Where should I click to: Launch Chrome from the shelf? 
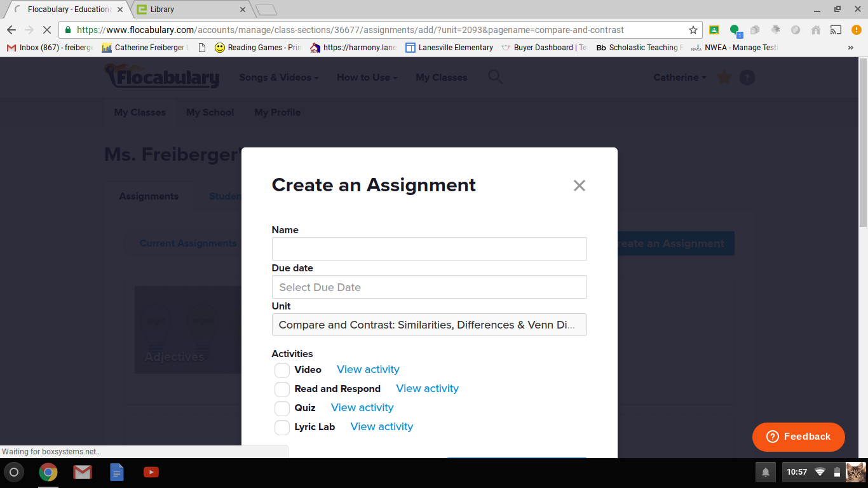pos(48,472)
